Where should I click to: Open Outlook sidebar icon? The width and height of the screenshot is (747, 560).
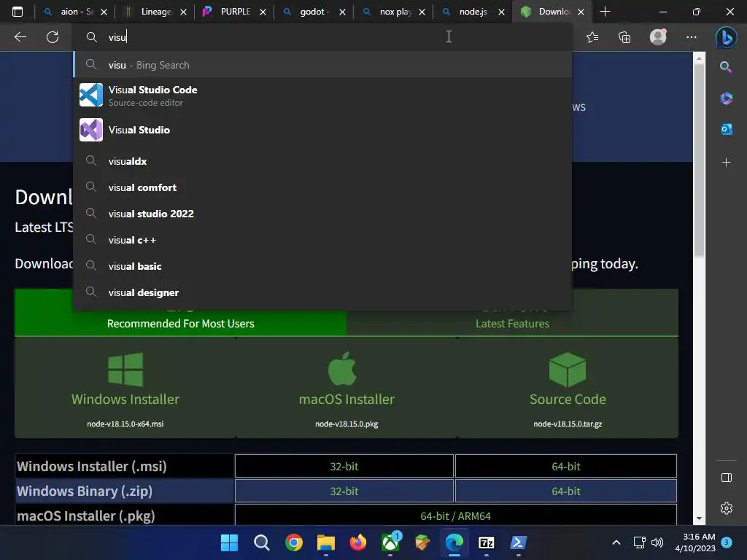[726, 129]
